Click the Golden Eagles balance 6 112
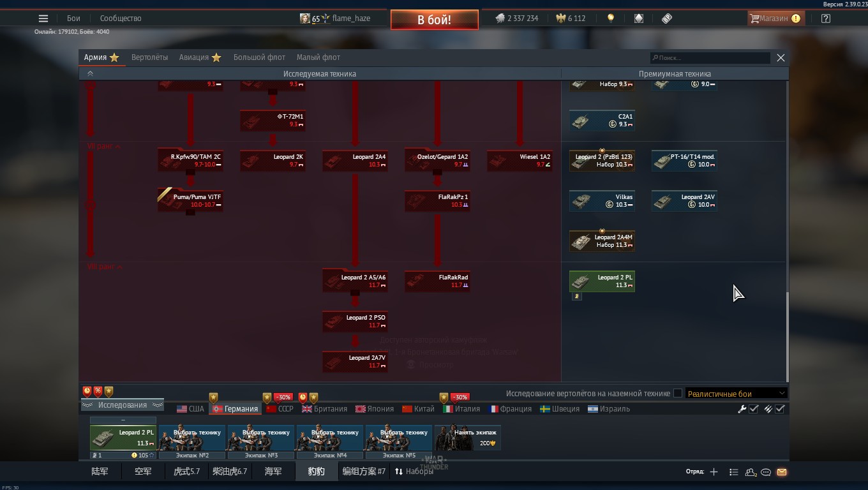 pyautogui.click(x=571, y=19)
